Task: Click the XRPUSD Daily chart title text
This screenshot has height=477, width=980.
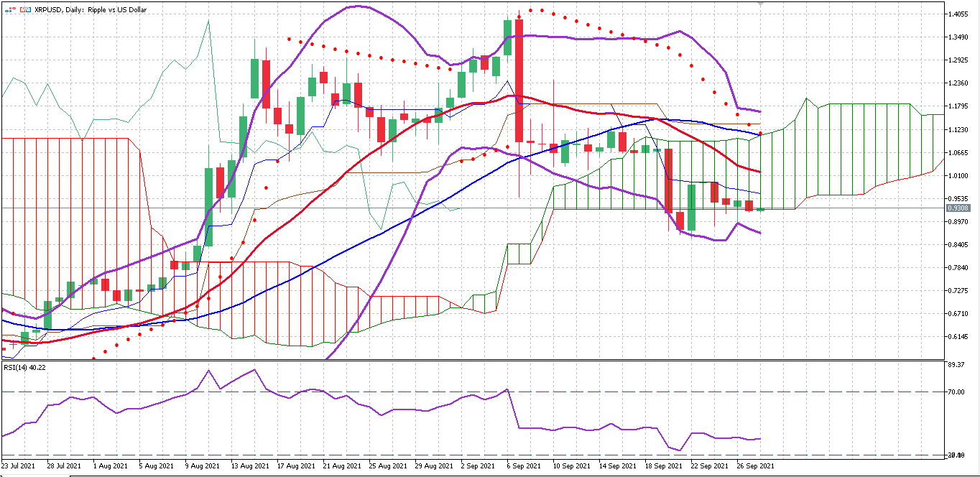Action: tap(91, 10)
